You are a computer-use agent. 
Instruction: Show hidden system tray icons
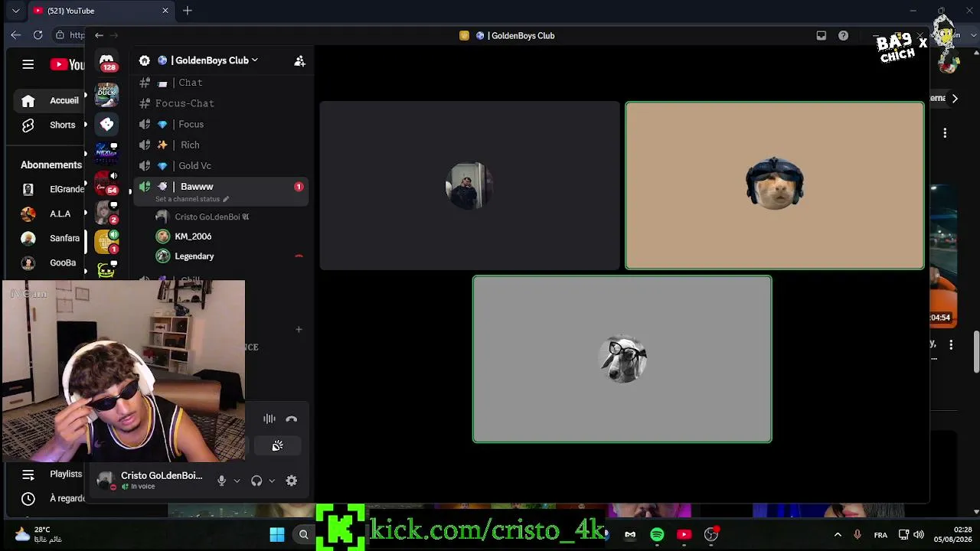[x=838, y=534]
